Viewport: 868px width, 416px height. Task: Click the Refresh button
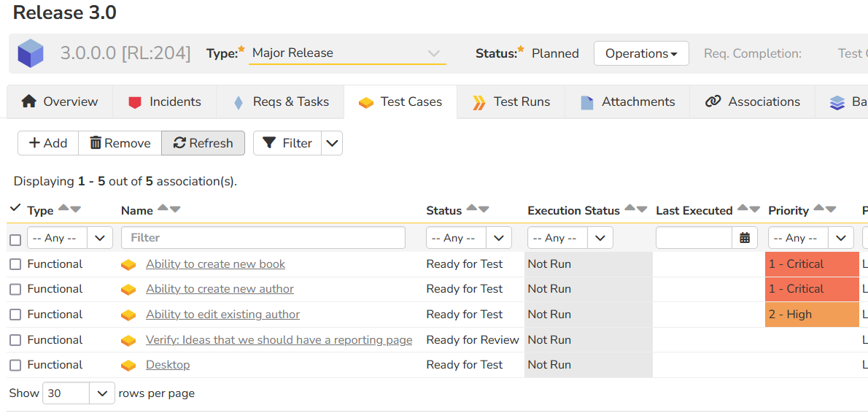tap(203, 143)
